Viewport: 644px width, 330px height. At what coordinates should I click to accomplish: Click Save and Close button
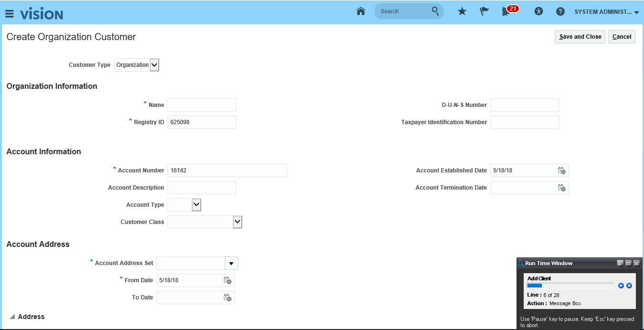[x=580, y=37]
